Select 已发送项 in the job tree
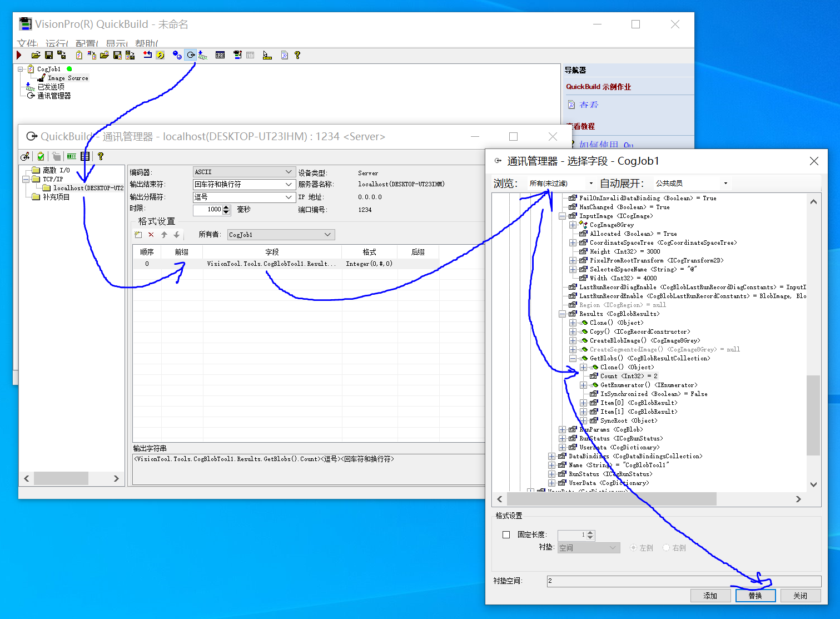The image size is (840, 619). [x=51, y=87]
